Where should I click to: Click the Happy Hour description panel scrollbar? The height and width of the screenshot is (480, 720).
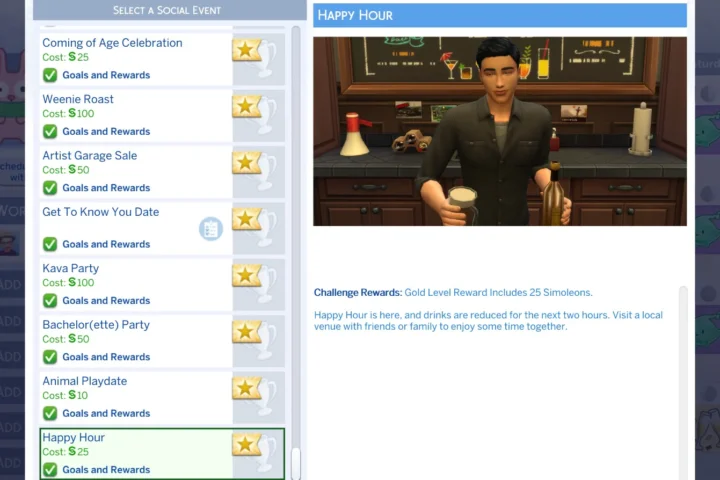[x=683, y=382]
